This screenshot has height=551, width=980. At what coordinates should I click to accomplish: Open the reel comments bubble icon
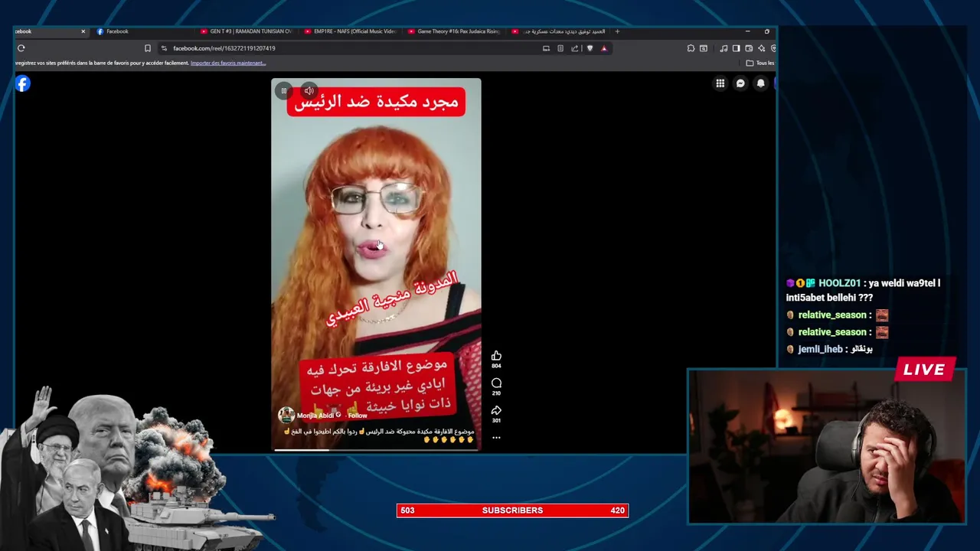[496, 383]
